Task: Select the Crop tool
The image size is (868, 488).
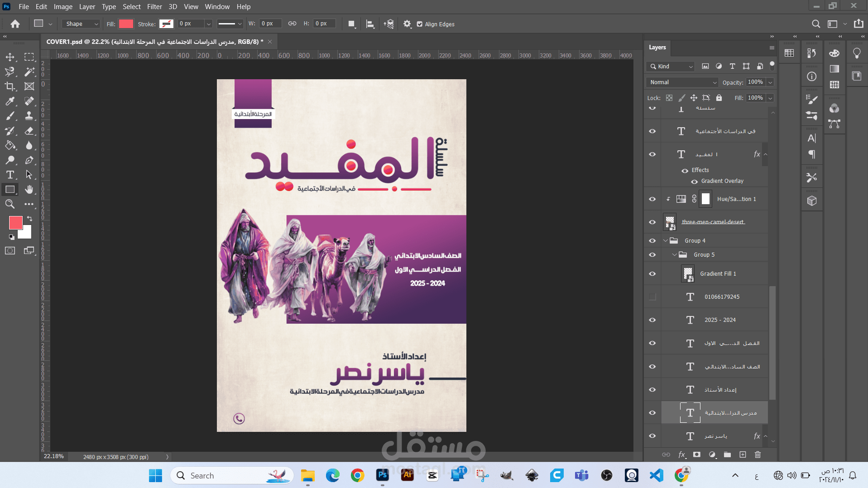Action: click(x=10, y=86)
